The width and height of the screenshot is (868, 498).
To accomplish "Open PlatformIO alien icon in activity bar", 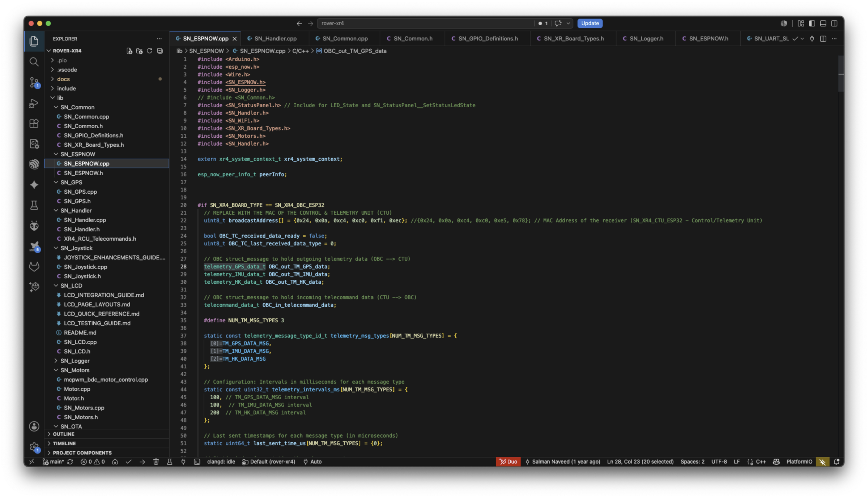I will pyautogui.click(x=34, y=226).
